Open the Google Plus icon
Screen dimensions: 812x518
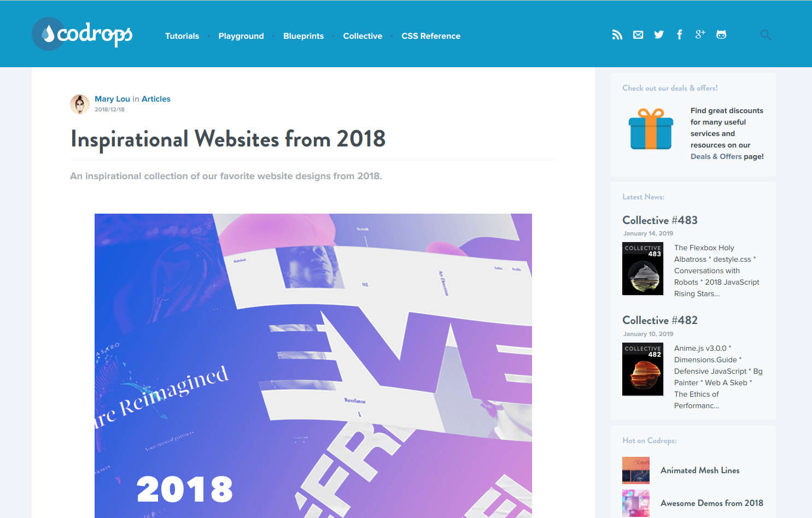[x=700, y=34]
